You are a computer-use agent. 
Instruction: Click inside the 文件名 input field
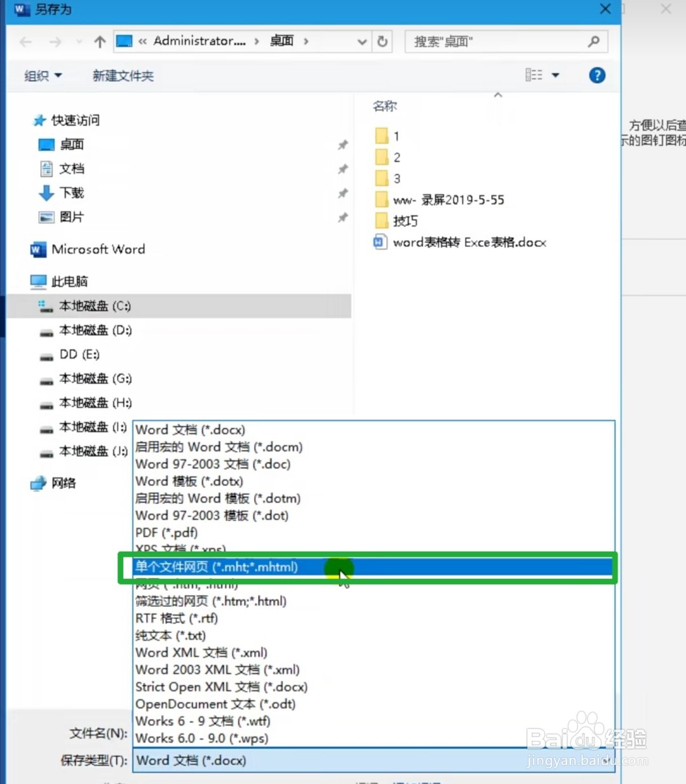tap(254, 733)
